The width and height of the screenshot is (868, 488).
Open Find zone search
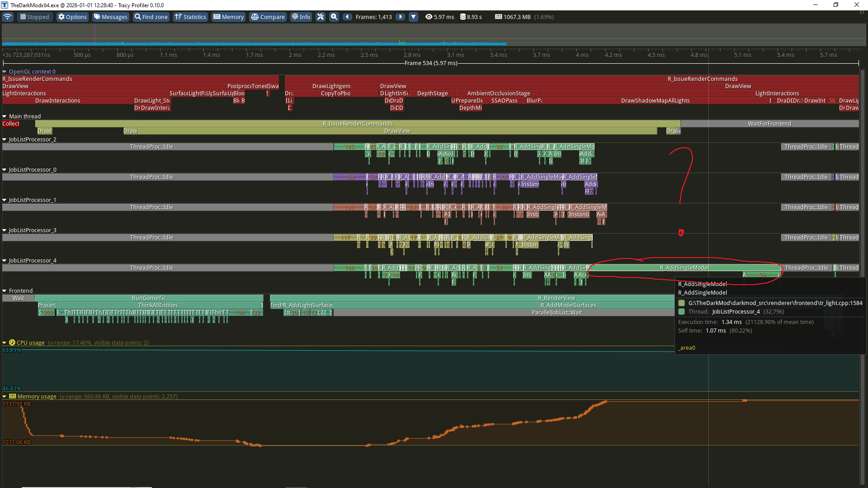tap(151, 17)
